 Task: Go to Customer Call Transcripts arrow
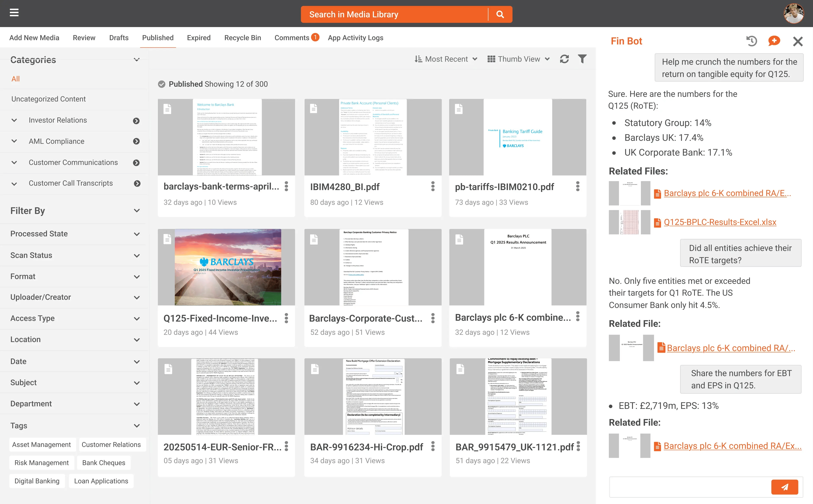click(x=137, y=183)
